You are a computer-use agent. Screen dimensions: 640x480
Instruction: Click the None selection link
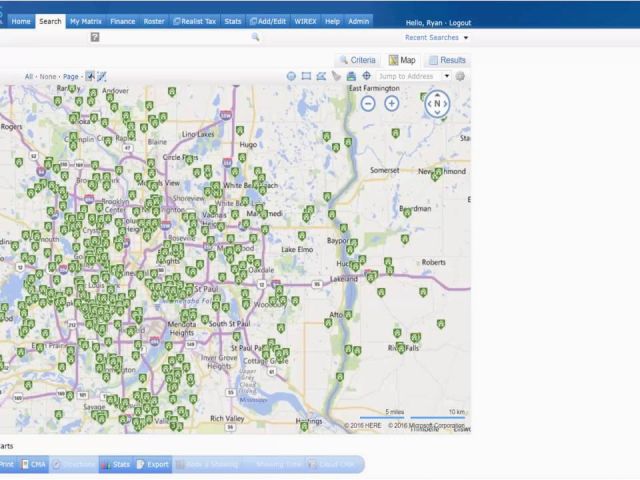(x=48, y=76)
